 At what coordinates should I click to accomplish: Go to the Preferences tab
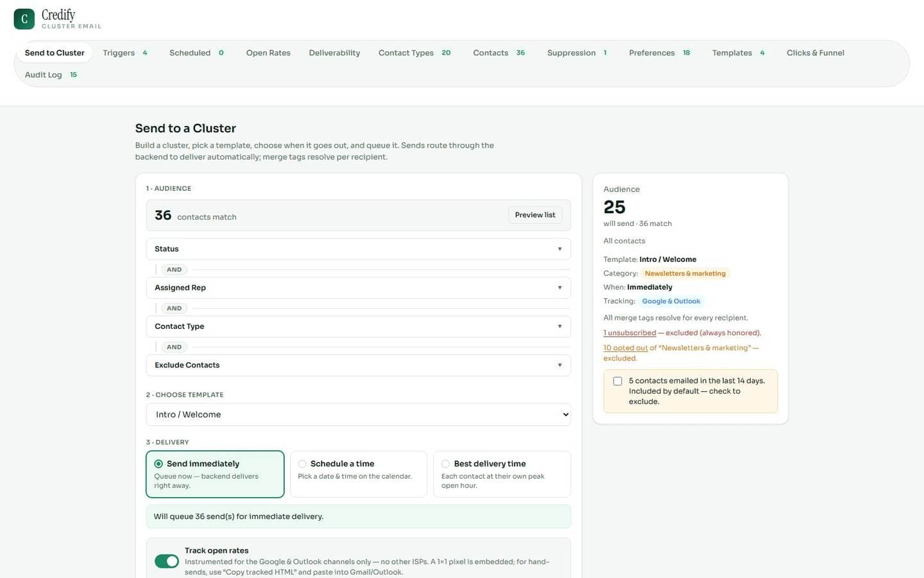tap(660, 53)
